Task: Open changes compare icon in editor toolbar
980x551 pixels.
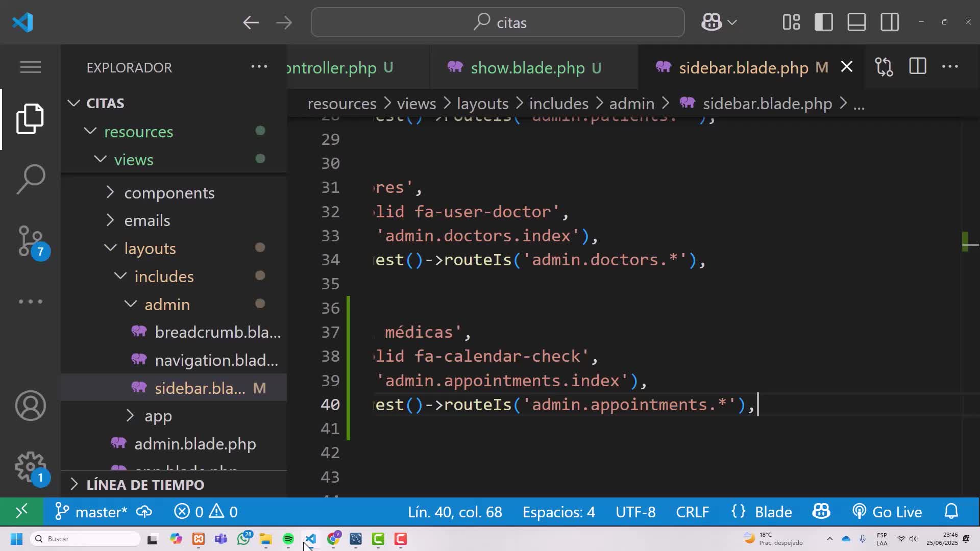Action: click(884, 67)
